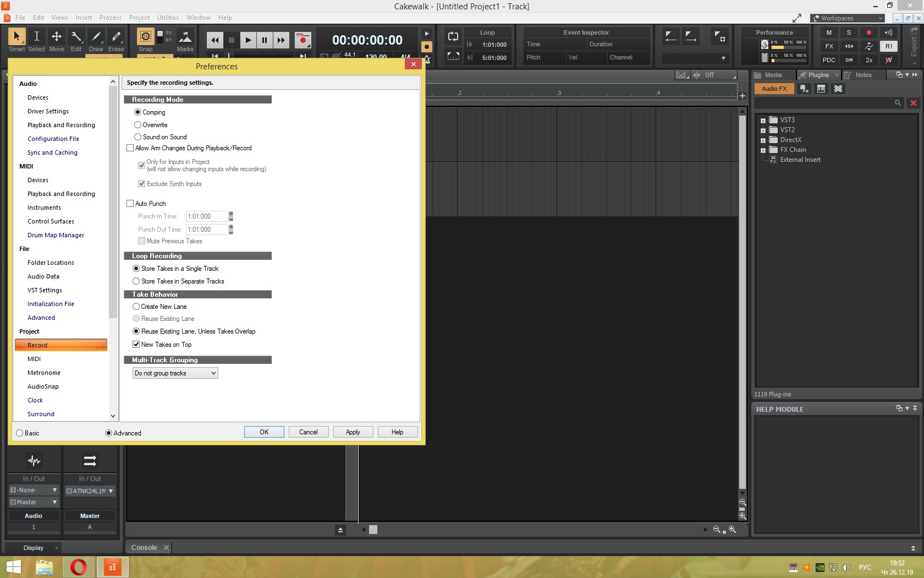
Task: Open the Windows Start menu
Action: 13,567
